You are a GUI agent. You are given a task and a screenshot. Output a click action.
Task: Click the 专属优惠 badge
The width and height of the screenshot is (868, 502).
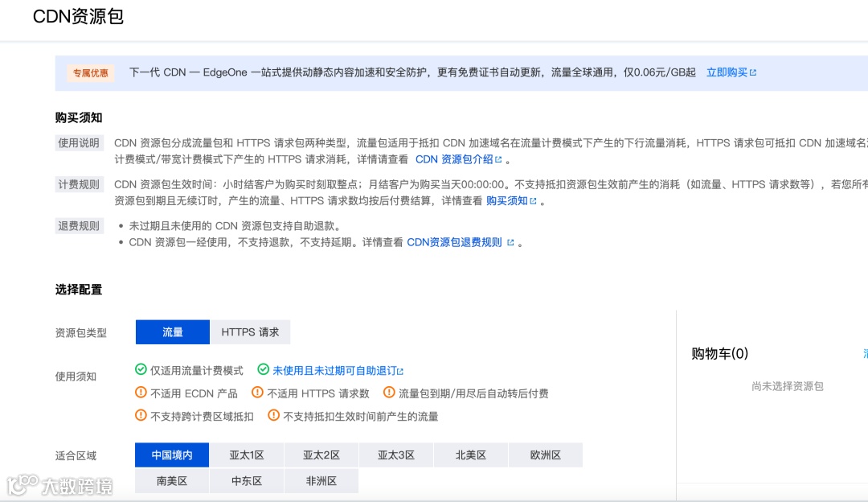pos(91,73)
